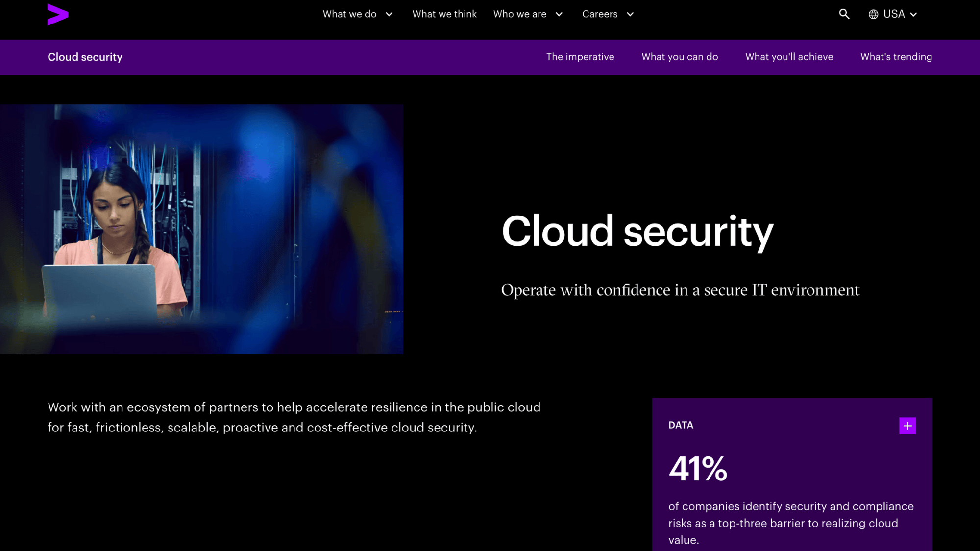Open the USA country selector dropdown
Screen dimensions: 980x551
point(895,14)
